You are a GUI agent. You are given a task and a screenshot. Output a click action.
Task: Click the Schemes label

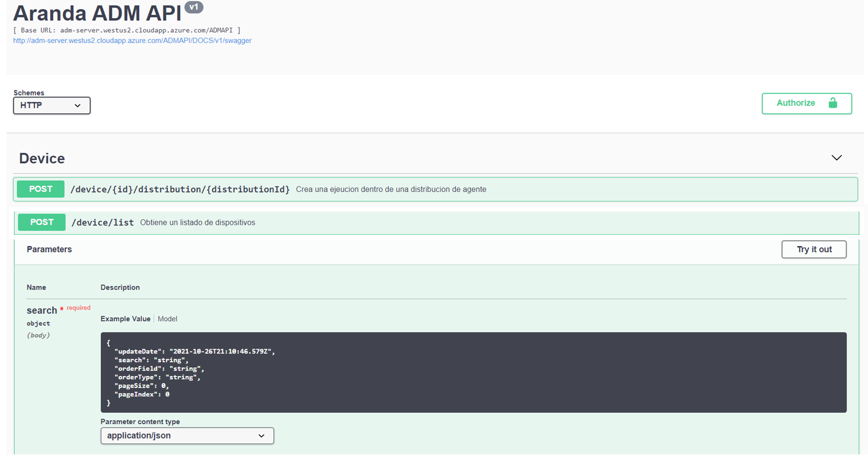click(28, 93)
